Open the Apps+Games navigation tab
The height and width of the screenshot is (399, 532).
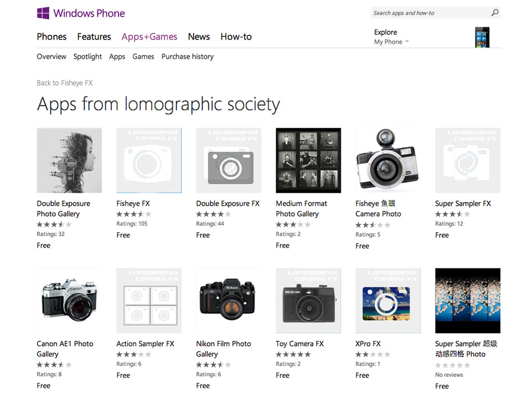149,37
